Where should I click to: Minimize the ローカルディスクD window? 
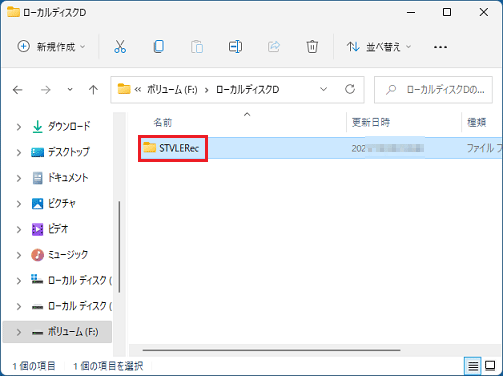[411, 12]
